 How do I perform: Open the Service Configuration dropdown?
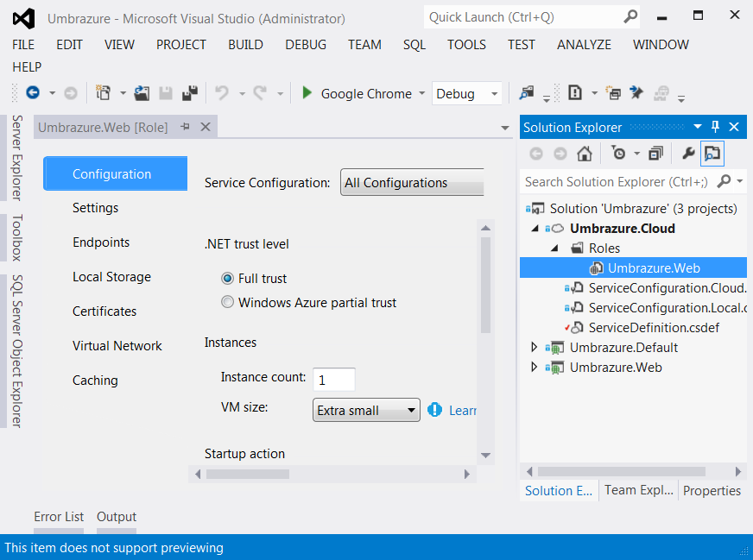click(x=412, y=183)
